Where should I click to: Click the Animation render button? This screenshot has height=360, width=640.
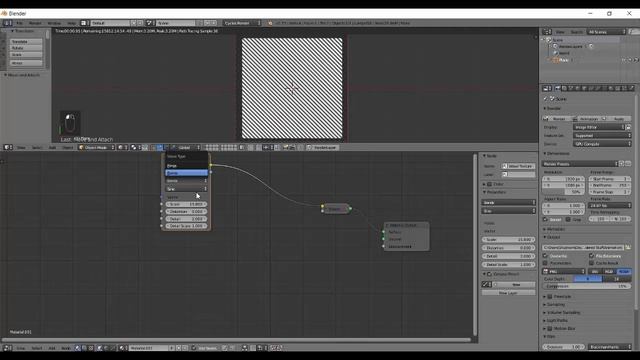tap(587, 118)
